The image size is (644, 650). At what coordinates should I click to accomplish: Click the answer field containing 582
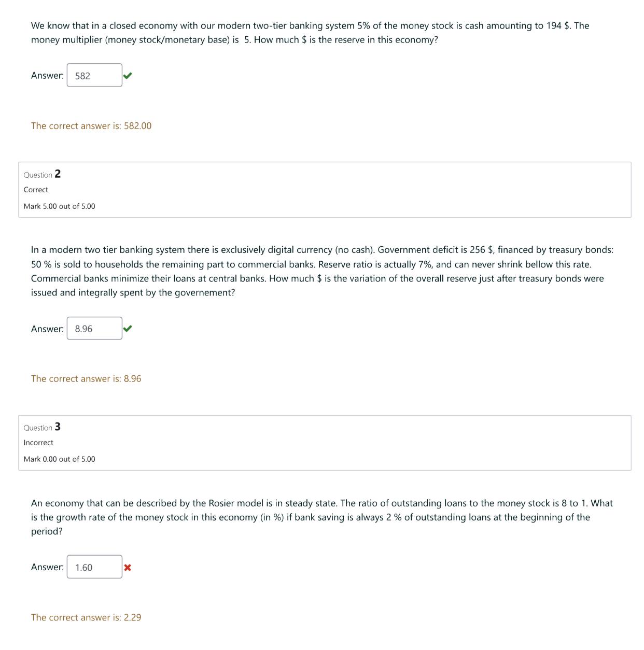click(94, 76)
